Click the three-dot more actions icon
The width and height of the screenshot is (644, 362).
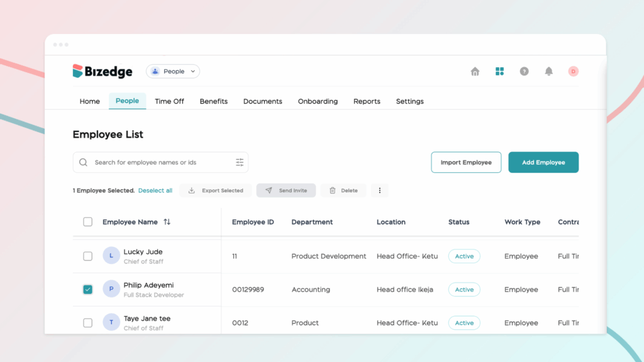tap(380, 190)
